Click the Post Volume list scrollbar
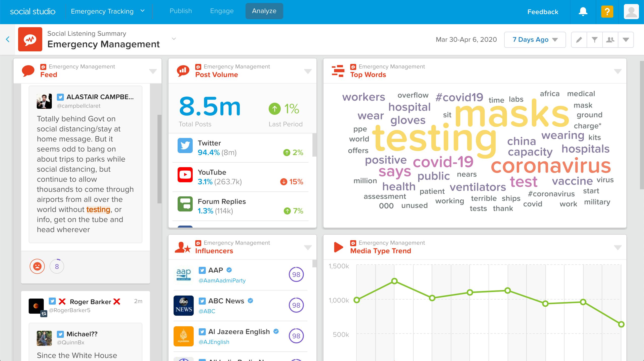644x361 pixels. click(314, 145)
